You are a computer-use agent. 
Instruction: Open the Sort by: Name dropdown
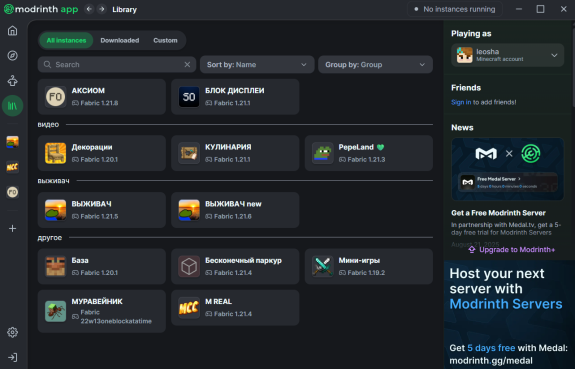[x=257, y=65]
